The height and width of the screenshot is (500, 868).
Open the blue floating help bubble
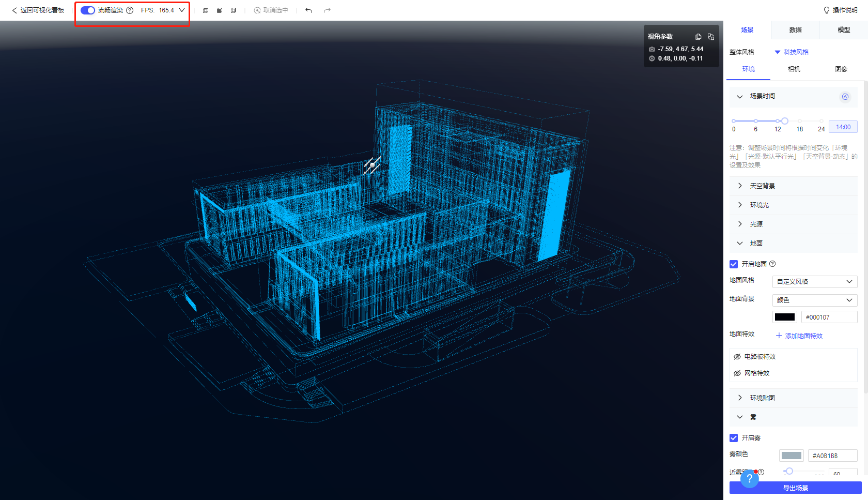click(x=749, y=479)
